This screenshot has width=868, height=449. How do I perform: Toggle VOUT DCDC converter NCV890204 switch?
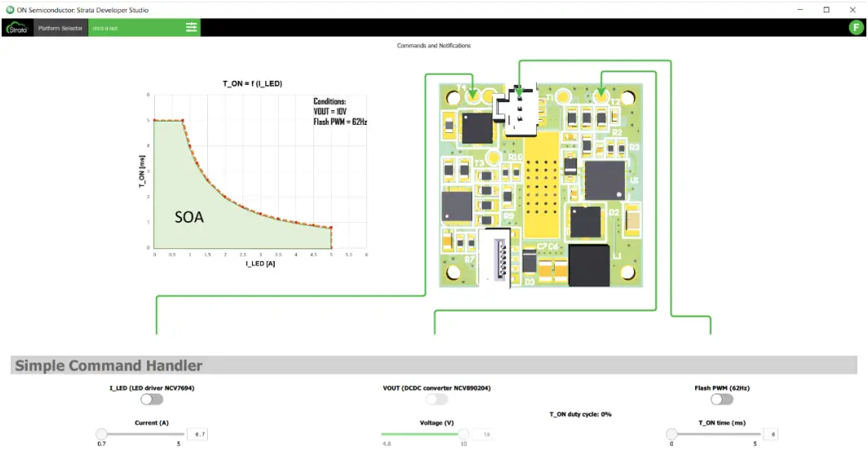[437, 399]
